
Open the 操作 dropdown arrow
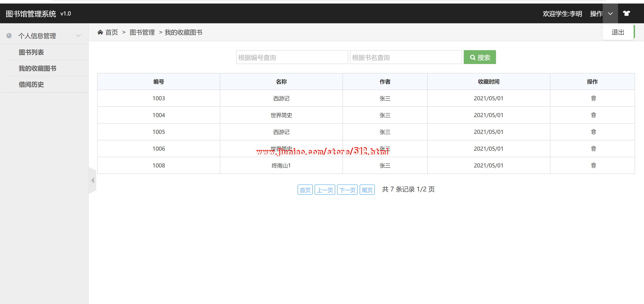pos(610,14)
